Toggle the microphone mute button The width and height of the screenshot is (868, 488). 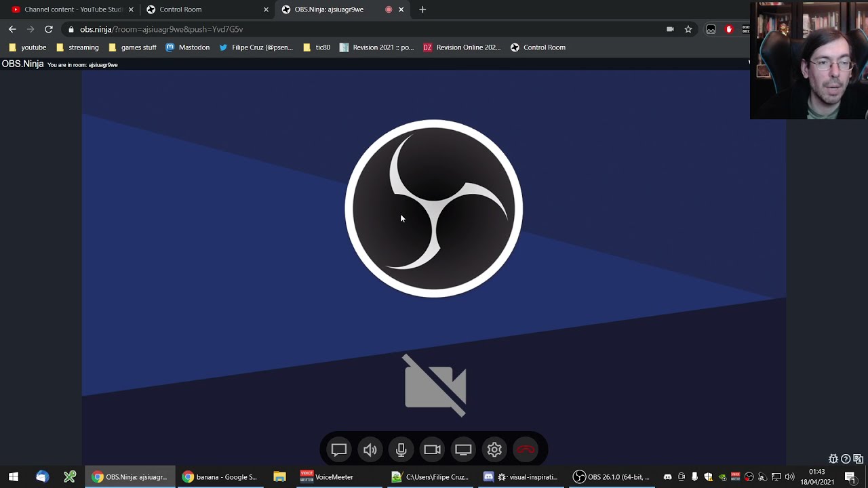click(x=401, y=449)
